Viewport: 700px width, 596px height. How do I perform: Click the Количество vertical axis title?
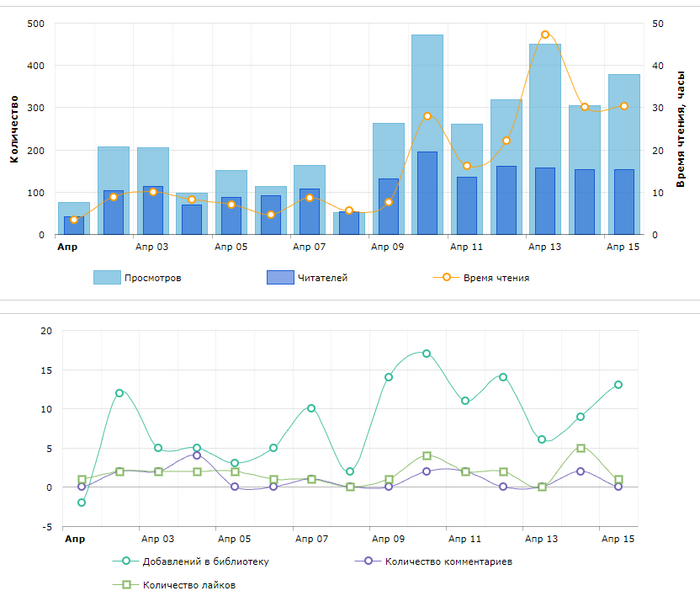[x=14, y=129]
